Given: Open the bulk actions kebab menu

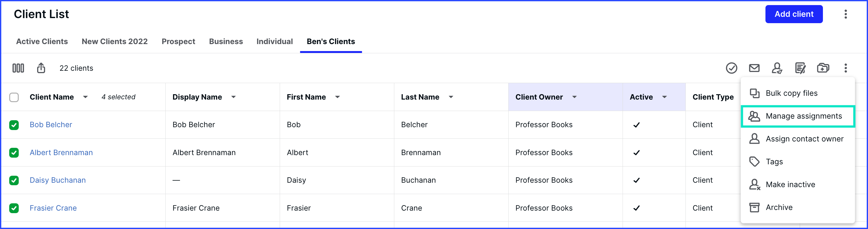Looking at the screenshot, I should tap(845, 68).
